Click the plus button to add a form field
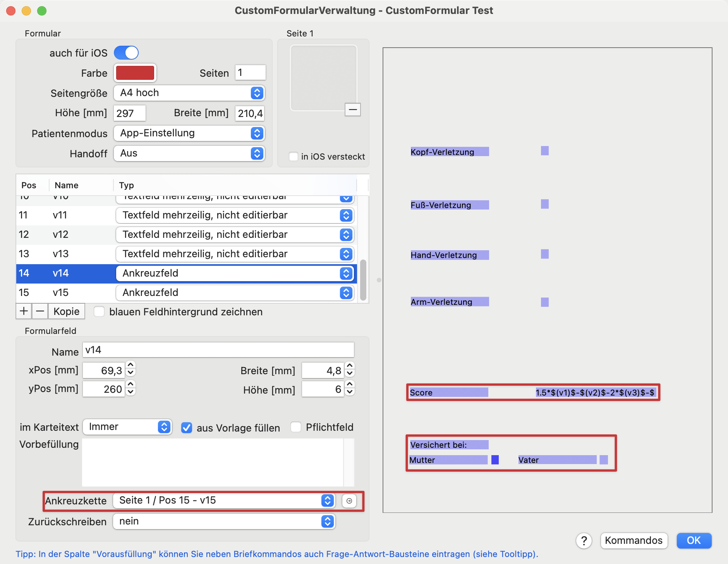 pos(24,311)
